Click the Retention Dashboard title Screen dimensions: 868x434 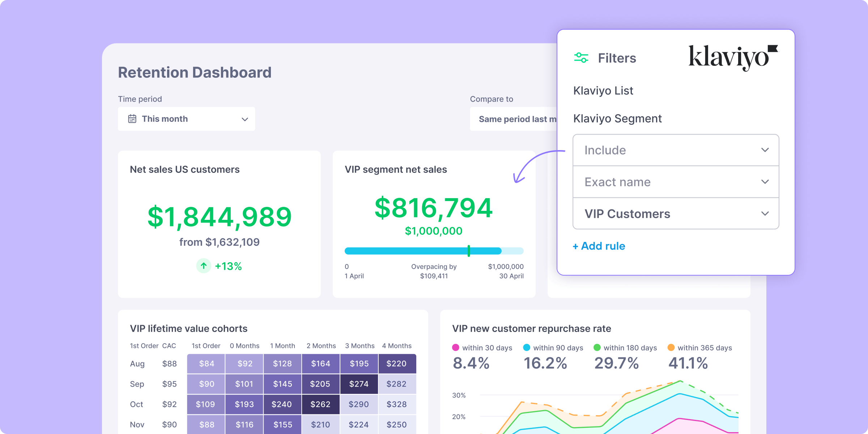195,72
